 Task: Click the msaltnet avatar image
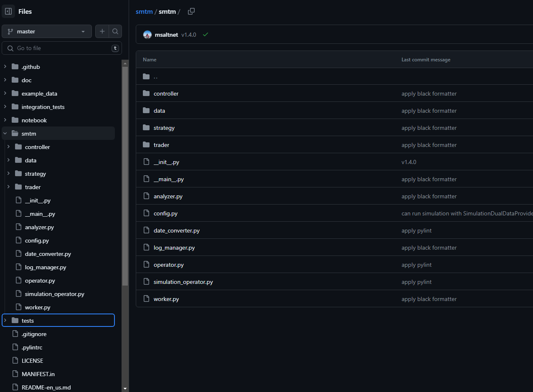click(147, 35)
